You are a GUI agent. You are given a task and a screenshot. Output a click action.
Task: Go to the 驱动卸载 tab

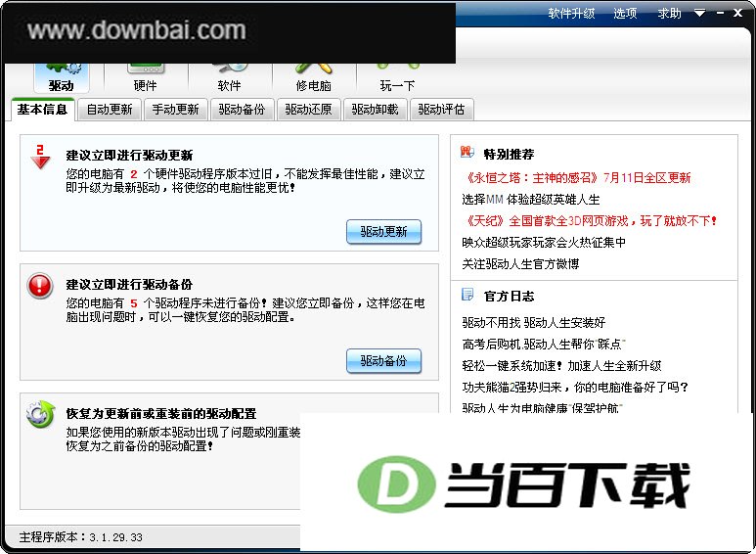pyautogui.click(x=376, y=110)
